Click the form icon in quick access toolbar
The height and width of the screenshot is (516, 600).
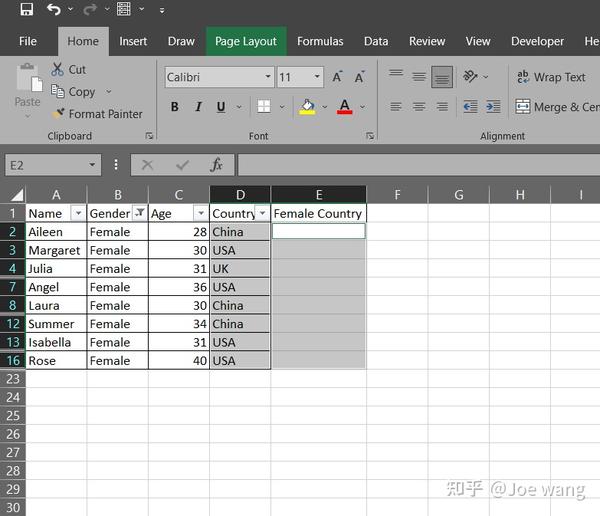[124, 9]
